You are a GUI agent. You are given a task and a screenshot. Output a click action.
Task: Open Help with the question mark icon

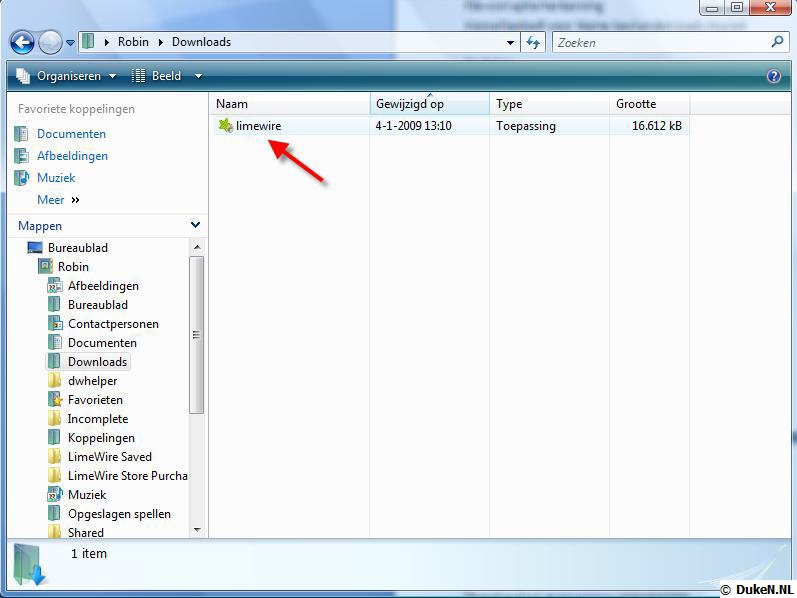point(774,76)
